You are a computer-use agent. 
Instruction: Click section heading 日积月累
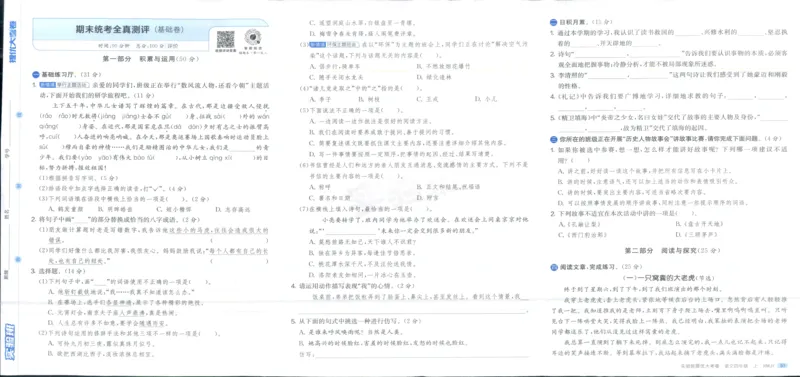click(573, 23)
